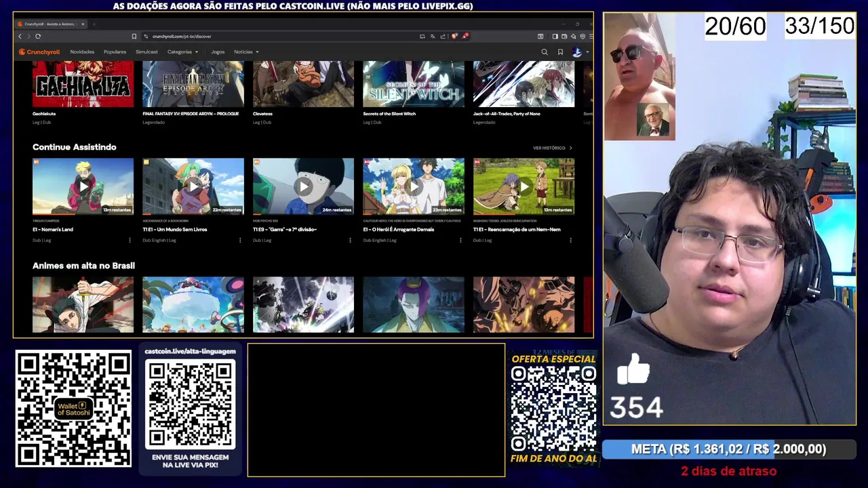The width and height of the screenshot is (868, 488).
Task: Open three-dot menu for Reencarnação de um Nem-Nem
Action: (x=570, y=240)
